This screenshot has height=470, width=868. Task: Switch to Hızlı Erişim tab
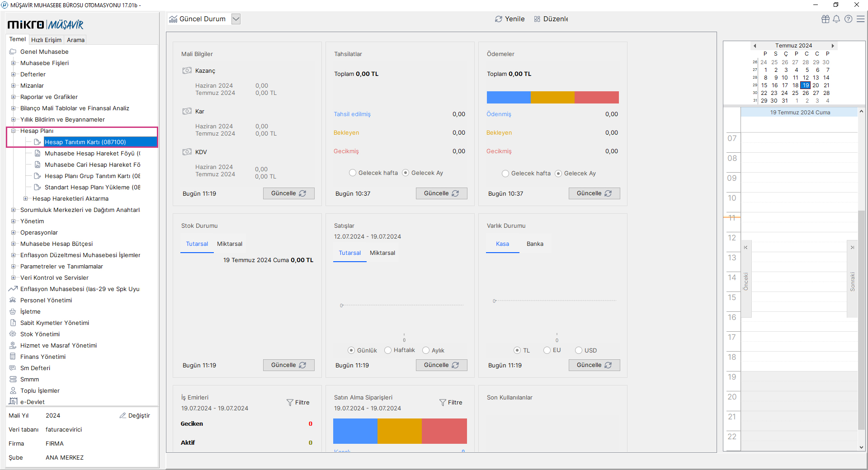click(46, 40)
